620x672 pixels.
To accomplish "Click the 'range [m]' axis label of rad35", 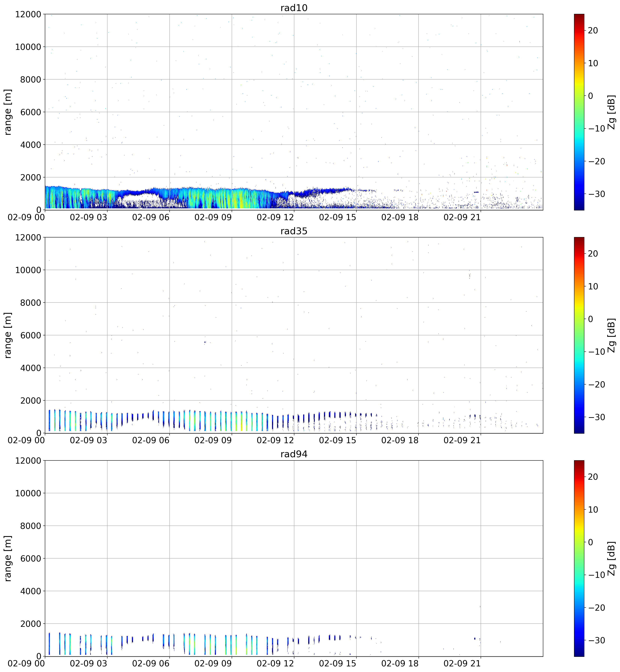I will 8,335.
